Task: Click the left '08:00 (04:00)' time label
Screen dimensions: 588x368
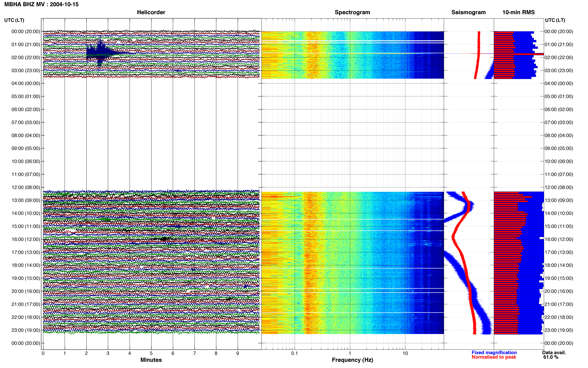Action: click(26, 135)
